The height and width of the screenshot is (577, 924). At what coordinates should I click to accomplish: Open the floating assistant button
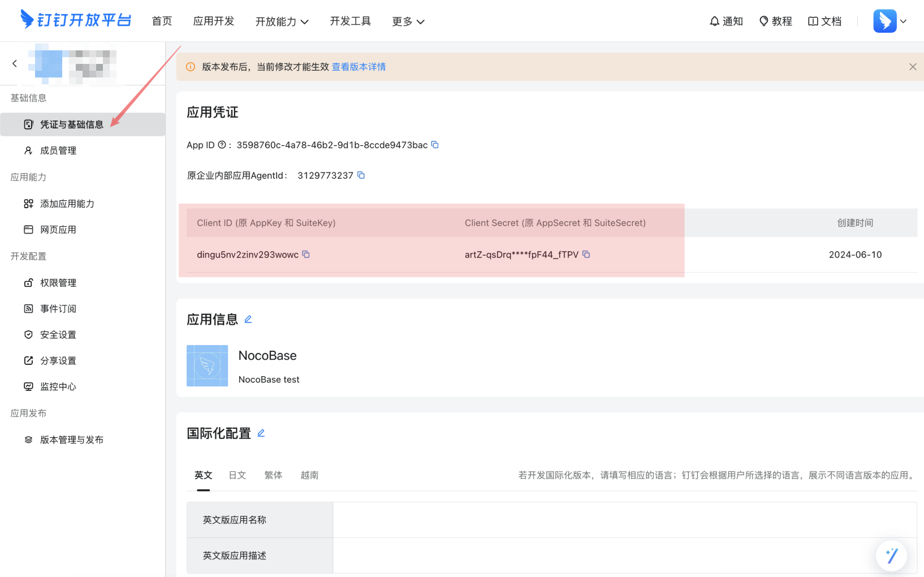891,556
